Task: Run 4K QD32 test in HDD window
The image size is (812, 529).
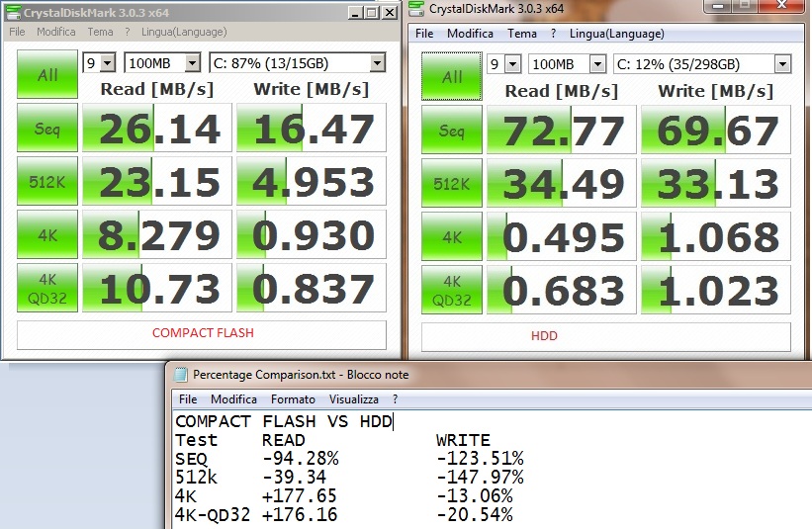Action: 451,292
